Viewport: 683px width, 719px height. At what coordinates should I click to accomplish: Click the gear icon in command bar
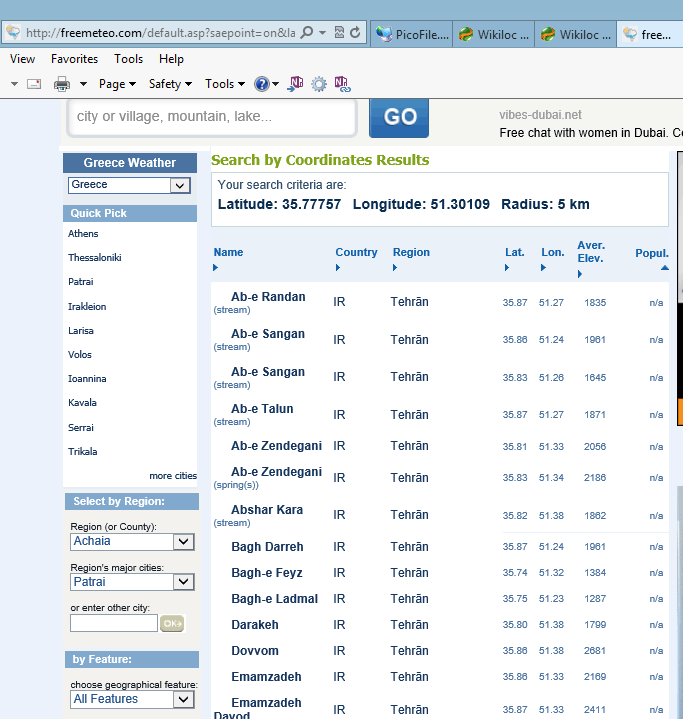(319, 84)
